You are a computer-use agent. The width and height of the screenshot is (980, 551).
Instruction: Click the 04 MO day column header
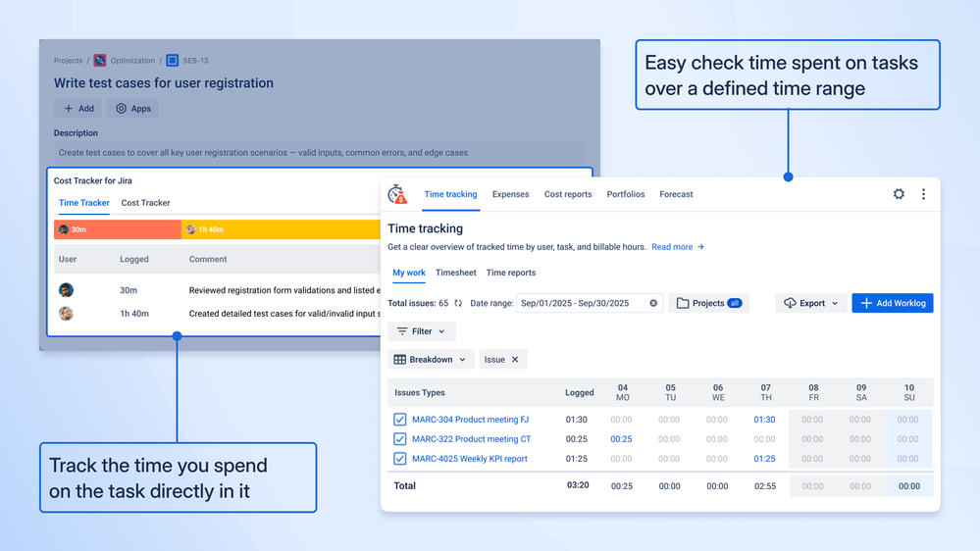coord(623,392)
